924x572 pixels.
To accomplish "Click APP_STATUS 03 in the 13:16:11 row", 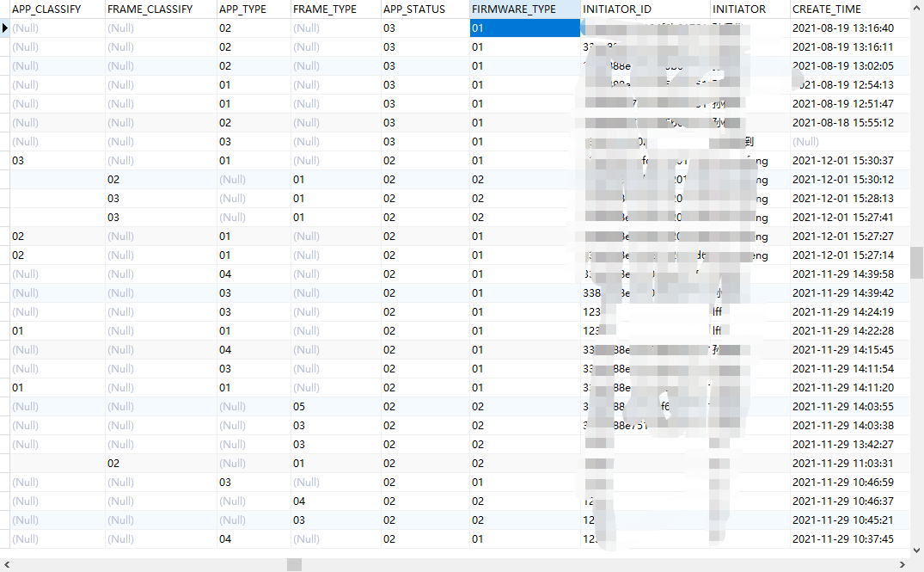I will point(425,47).
